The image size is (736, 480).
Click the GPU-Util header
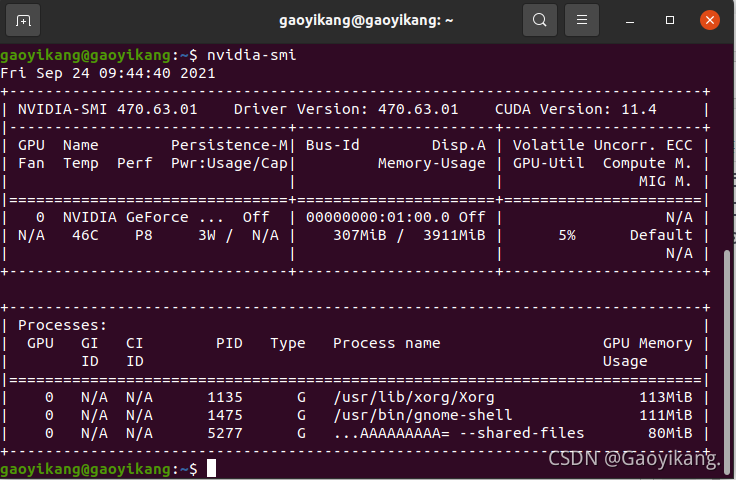[x=548, y=163]
